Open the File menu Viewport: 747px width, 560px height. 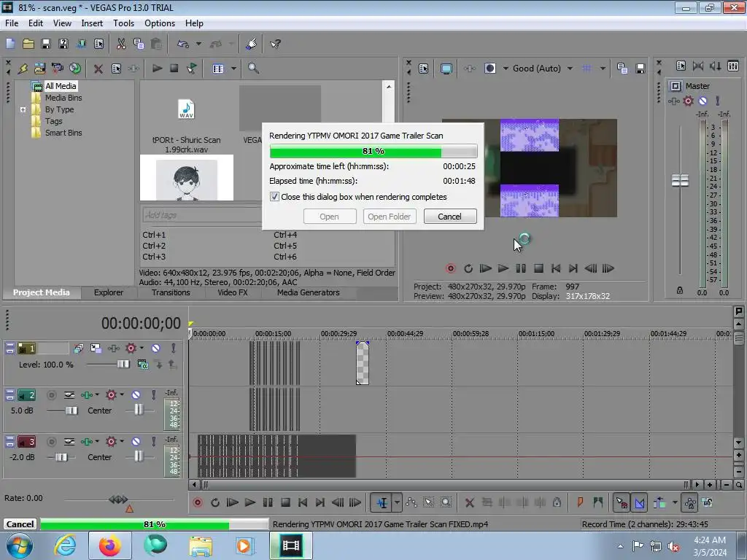click(x=12, y=23)
